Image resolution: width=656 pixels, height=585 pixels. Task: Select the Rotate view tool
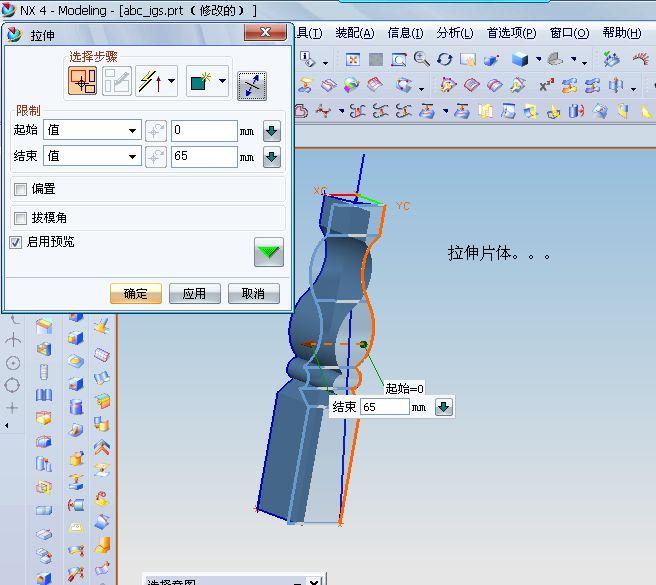click(444, 59)
